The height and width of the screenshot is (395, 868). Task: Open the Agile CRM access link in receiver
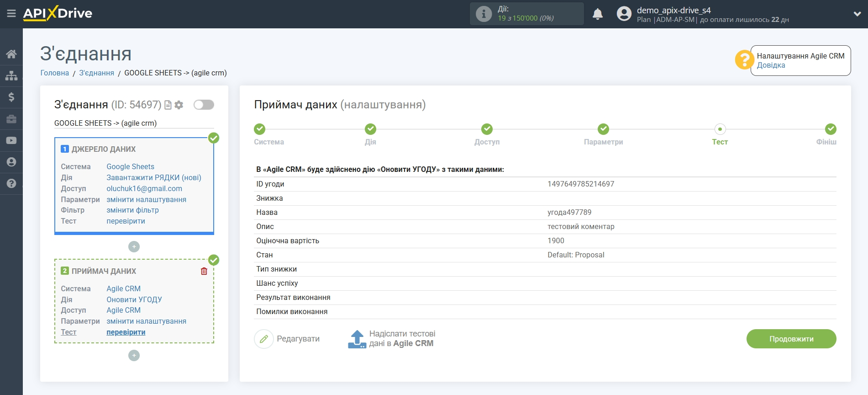tap(123, 310)
